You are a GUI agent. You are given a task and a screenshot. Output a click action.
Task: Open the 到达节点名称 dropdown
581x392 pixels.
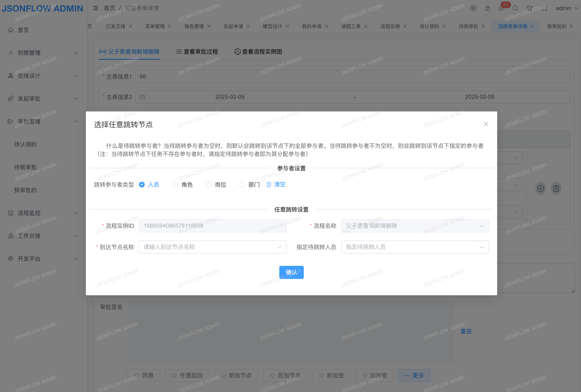click(x=212, y=247)
